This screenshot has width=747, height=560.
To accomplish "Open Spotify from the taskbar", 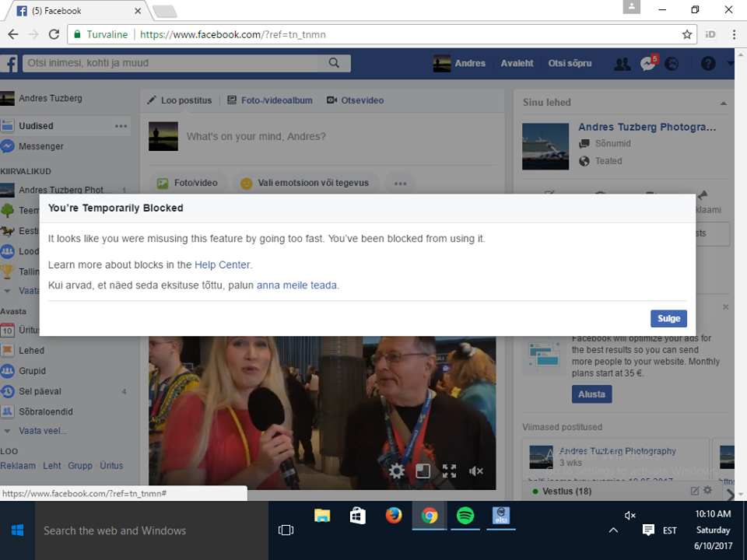I will tap(465, 516).
